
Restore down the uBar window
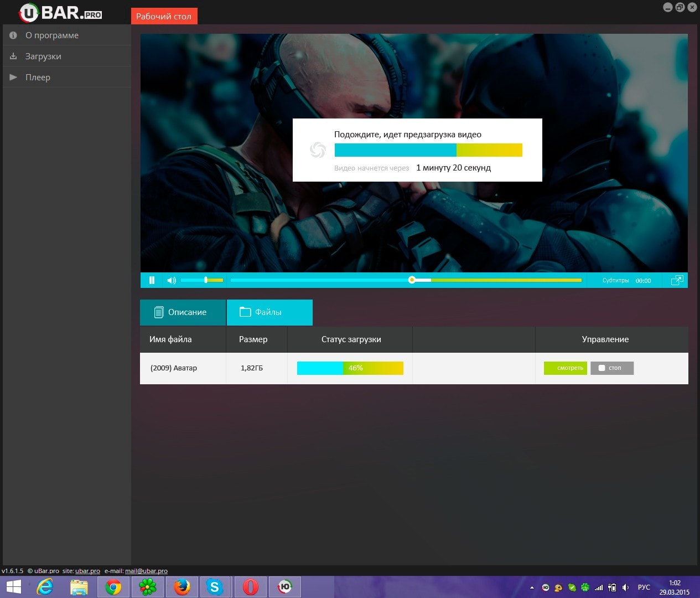click(680, 7)
